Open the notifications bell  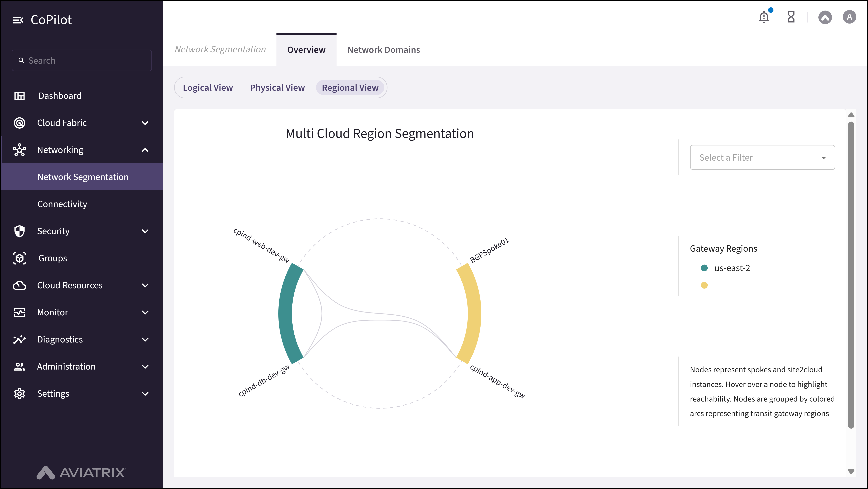tap(764, 17)
